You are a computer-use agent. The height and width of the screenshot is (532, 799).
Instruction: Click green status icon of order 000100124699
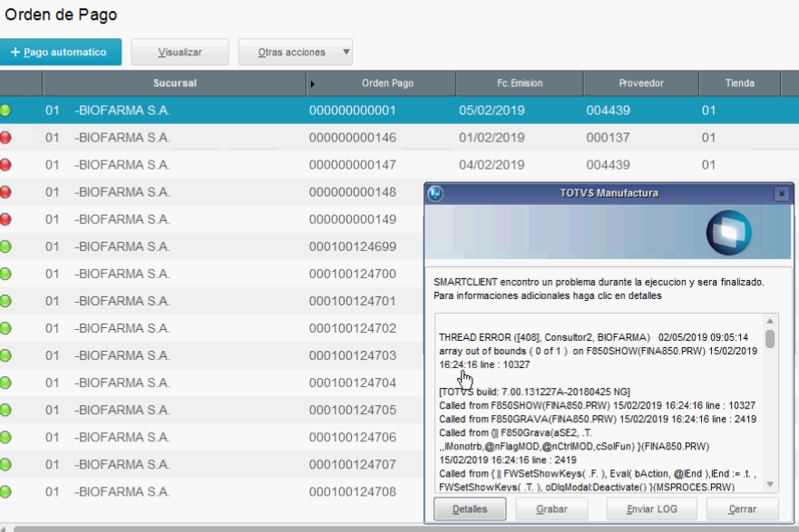(5, 247)
